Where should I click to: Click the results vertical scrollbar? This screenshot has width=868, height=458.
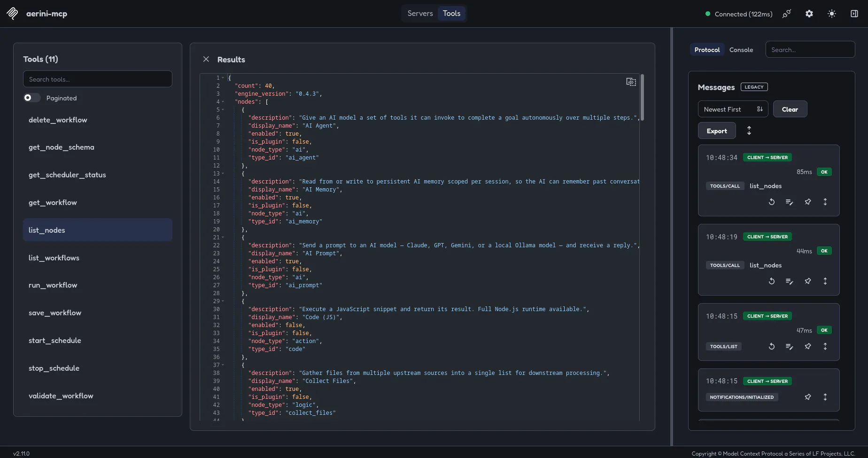tap(642, 98)
